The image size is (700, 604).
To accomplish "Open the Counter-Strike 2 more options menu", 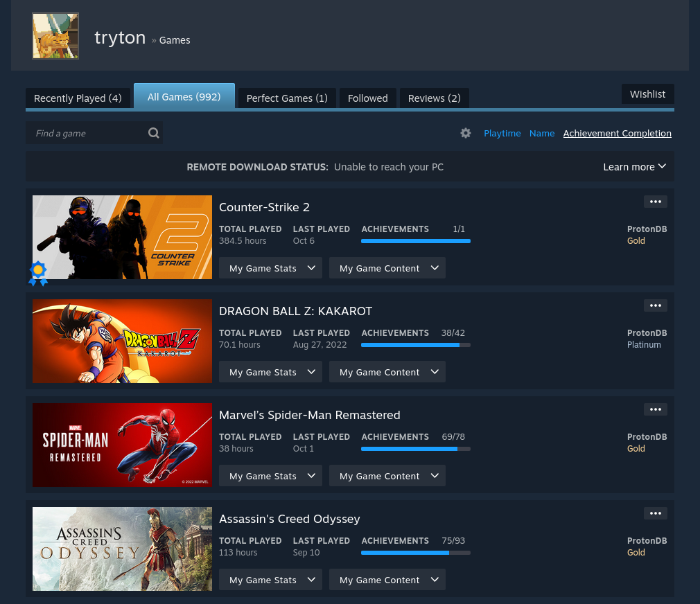I will point(656,202).
